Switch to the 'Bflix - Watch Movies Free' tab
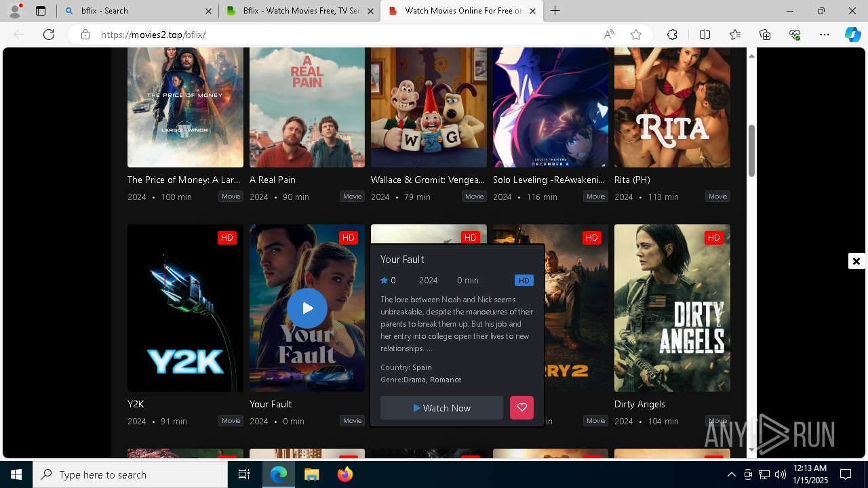This screenshot has height=488, width=868. tap(300, 11)
